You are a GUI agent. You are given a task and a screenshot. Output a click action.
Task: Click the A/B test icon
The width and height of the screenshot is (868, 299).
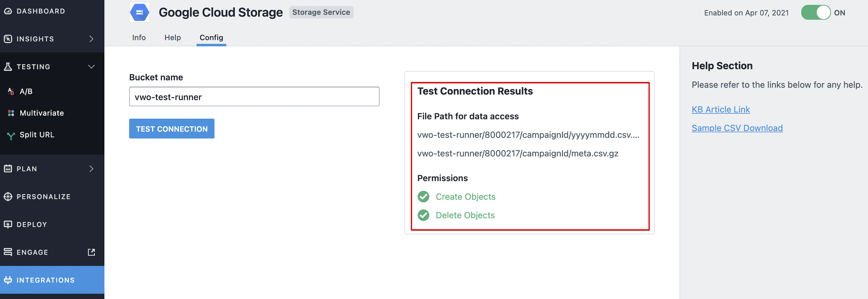11,91
